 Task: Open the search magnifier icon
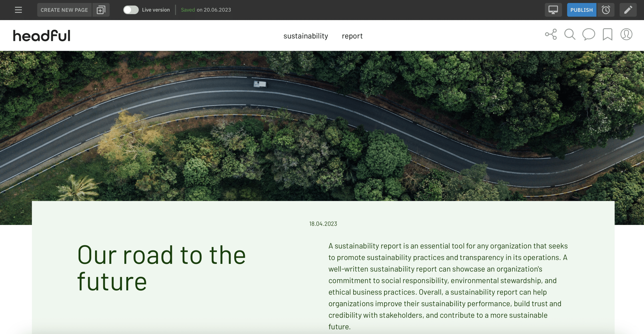[x=570, y=34]
